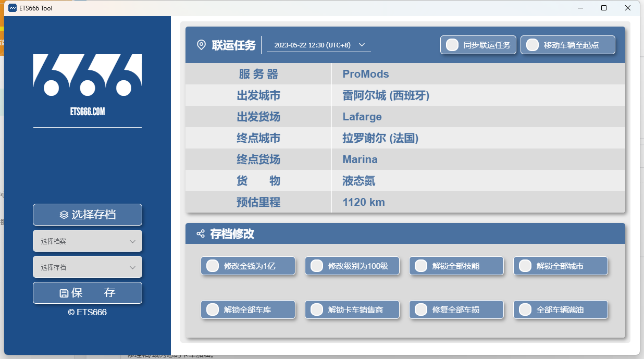Click the Lafarge departure depot value

pos(362,117)
